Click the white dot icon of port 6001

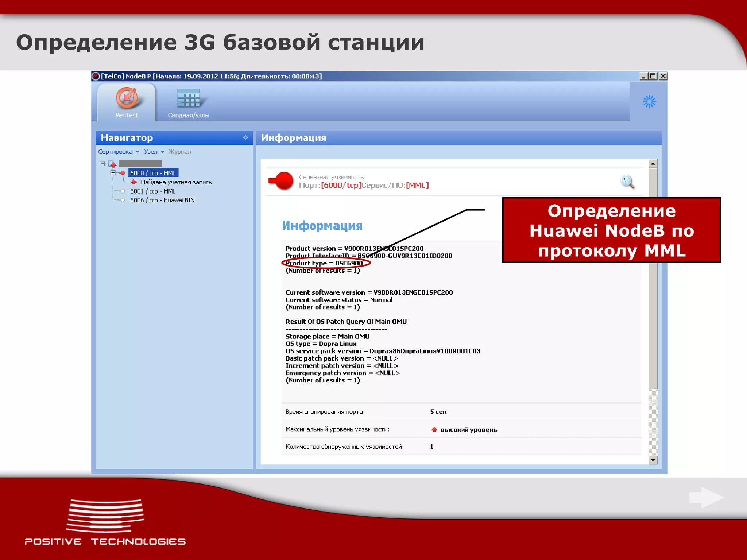123,191
